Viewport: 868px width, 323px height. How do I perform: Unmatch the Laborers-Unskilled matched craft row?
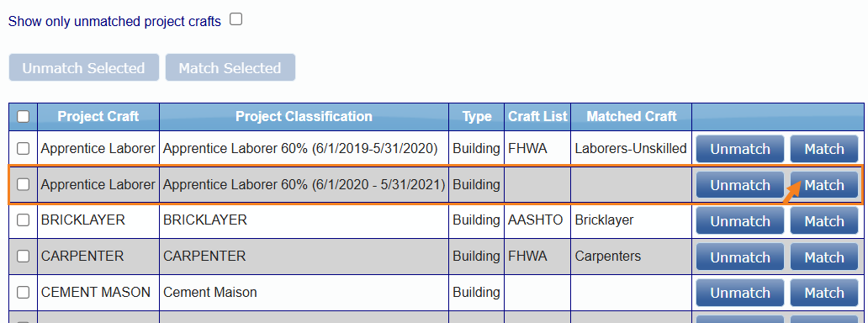(x=740, y=149)
